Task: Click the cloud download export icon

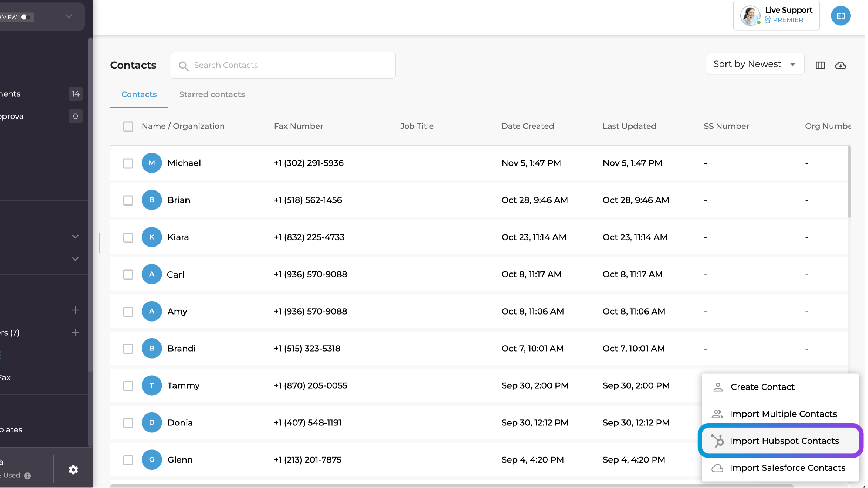Action: [x=840, y=66]
